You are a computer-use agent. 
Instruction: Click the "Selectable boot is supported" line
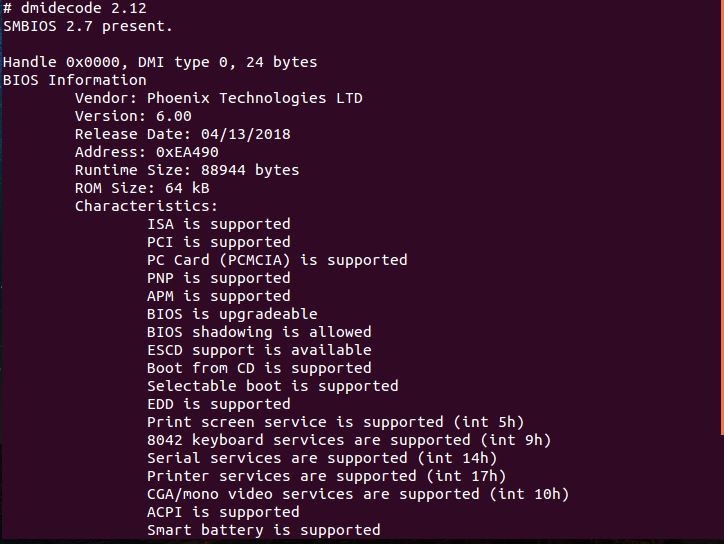272,386
